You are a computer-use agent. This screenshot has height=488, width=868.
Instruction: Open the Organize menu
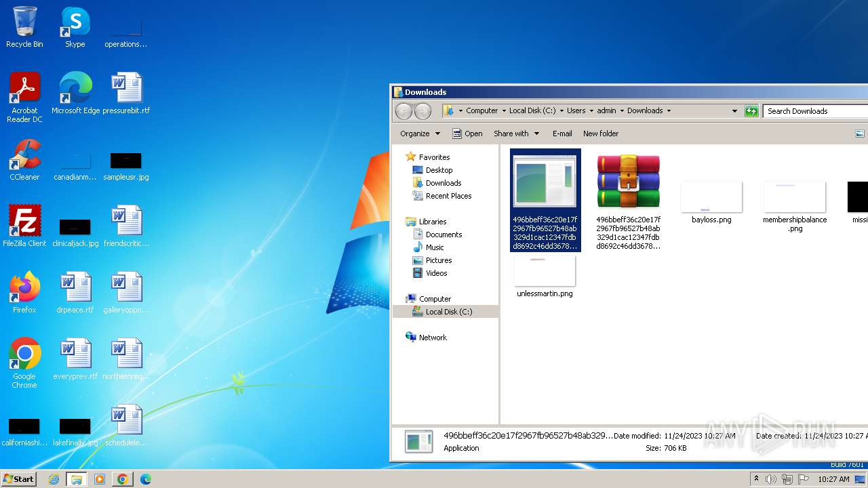[420, 134]
